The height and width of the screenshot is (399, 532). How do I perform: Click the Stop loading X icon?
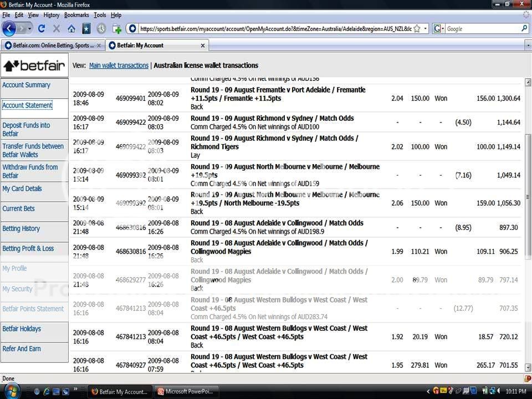57,28
